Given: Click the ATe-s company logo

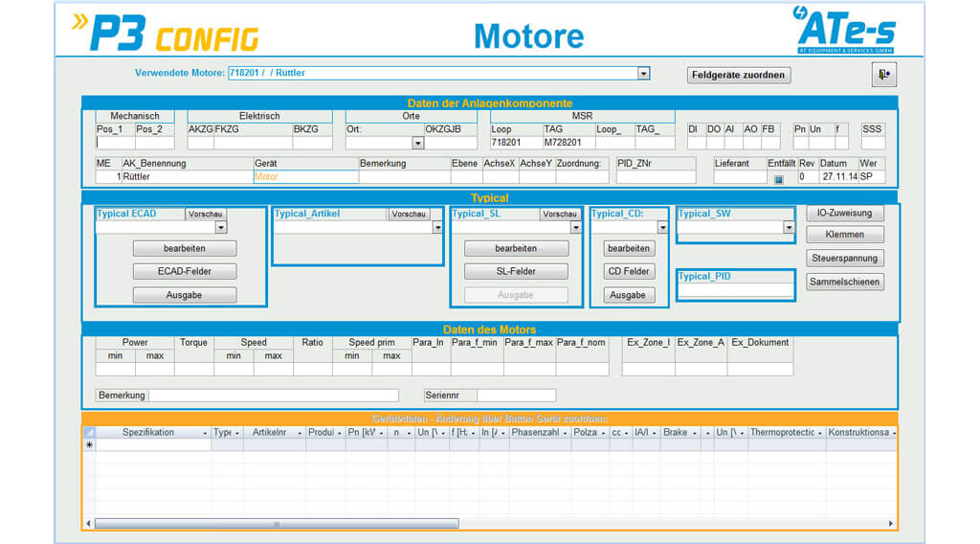Looking at the screenshot, I should 843,31.
